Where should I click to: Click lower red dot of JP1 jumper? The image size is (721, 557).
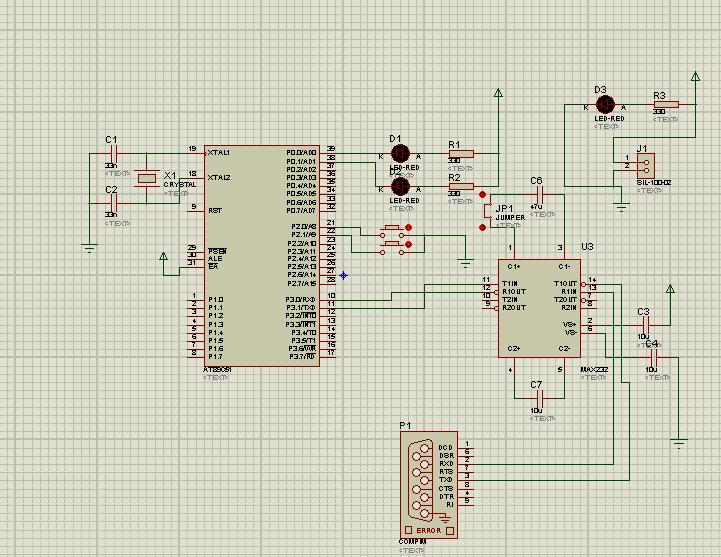coord(482,228)
